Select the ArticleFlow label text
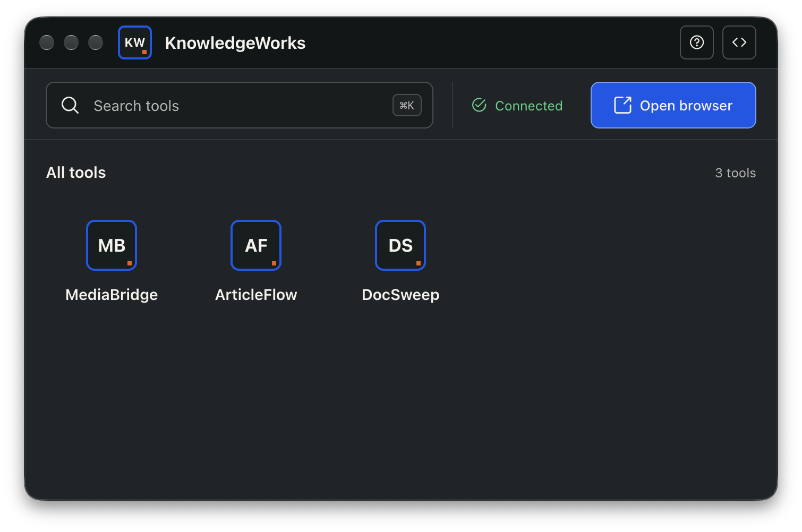Viewport: 802px width, 532px height. 256,295
